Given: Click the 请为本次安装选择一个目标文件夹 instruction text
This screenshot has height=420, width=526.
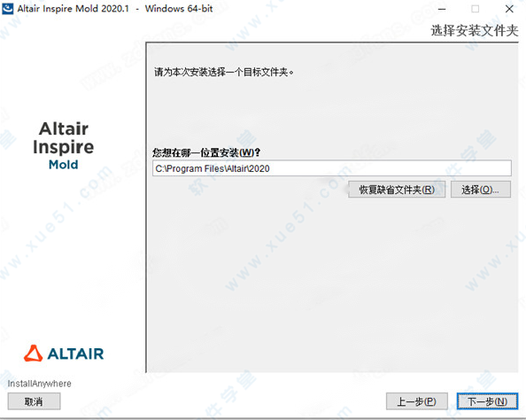Looking at the screenshot, I should 224,72.
